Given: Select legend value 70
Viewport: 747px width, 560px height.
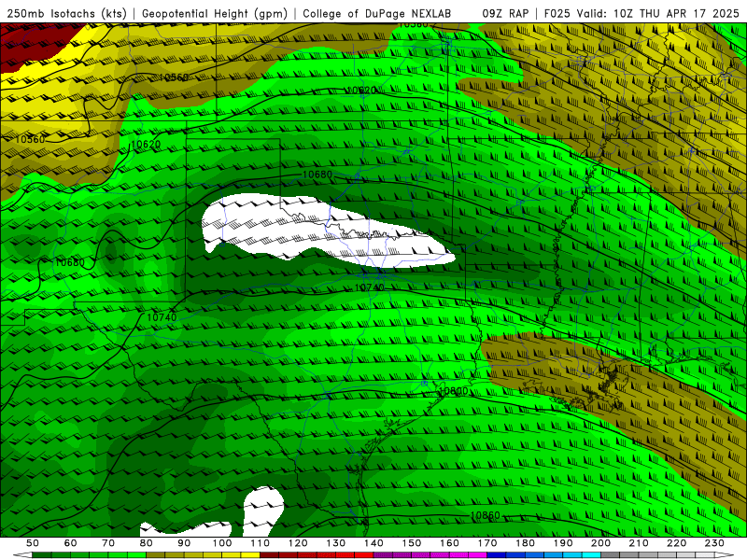Looking at the screenshot, I should click(108, 543).
